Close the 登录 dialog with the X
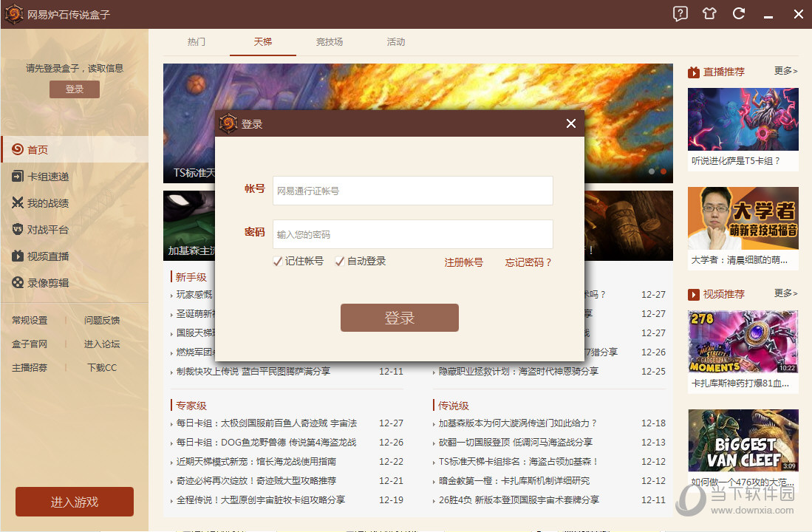The width and height of the screenshot is (812, 532). 570,123
